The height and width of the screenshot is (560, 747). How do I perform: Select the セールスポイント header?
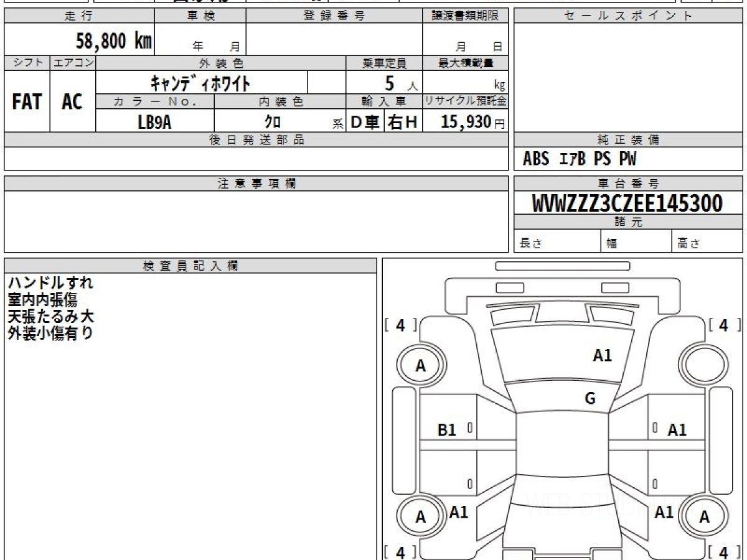tap(628, 16)
